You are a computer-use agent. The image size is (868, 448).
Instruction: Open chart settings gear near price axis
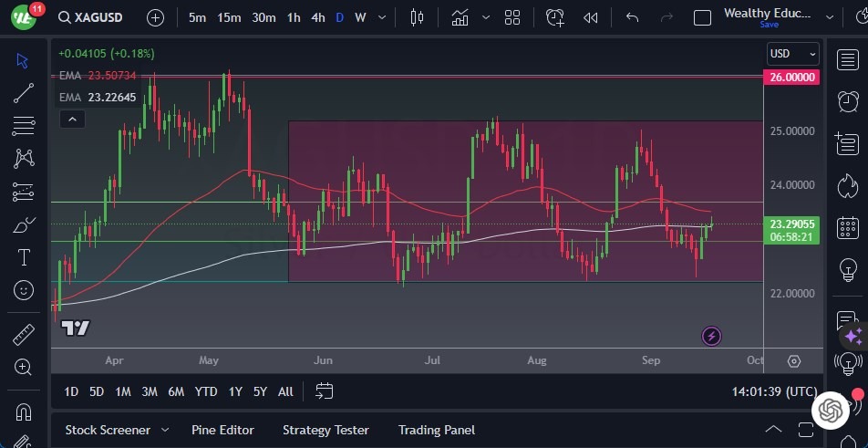(x=794, y=361)
